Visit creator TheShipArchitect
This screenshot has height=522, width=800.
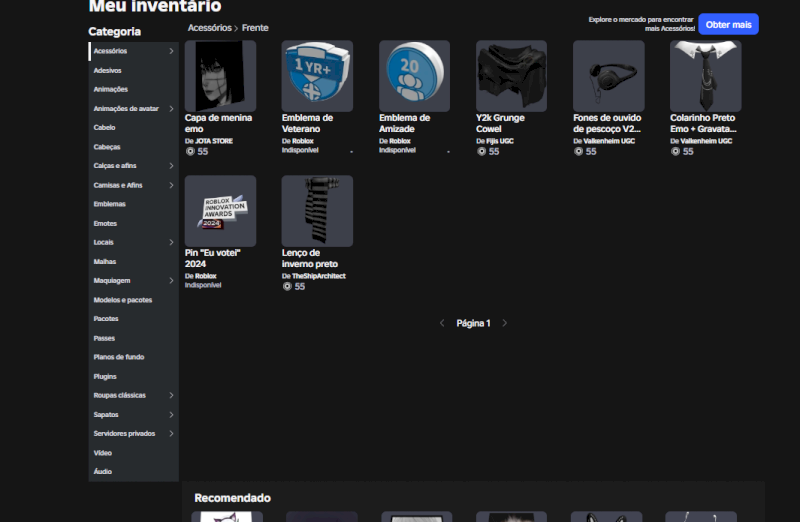pyautogui.click(x=318, y=276)
